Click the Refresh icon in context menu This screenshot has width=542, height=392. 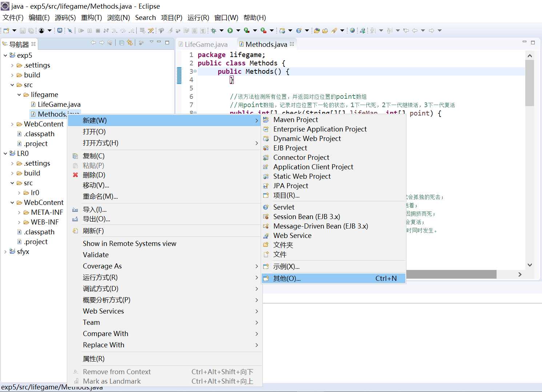(76, 231)
